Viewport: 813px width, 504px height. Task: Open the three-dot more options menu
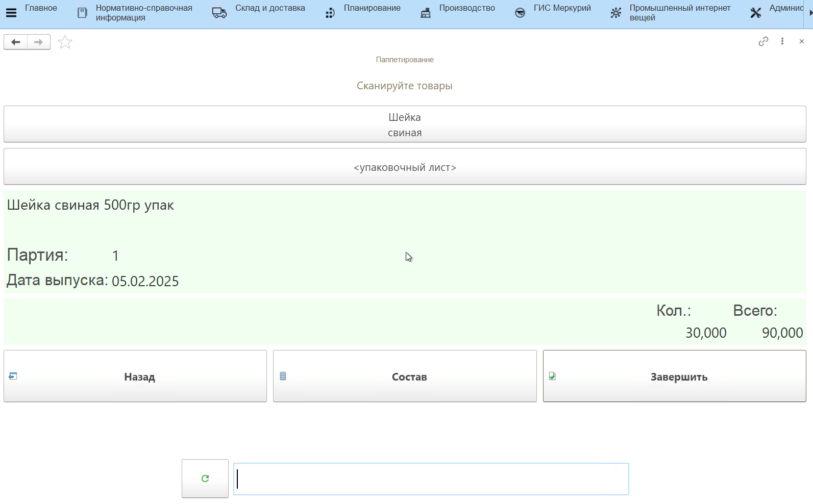[x=782, y=41]
